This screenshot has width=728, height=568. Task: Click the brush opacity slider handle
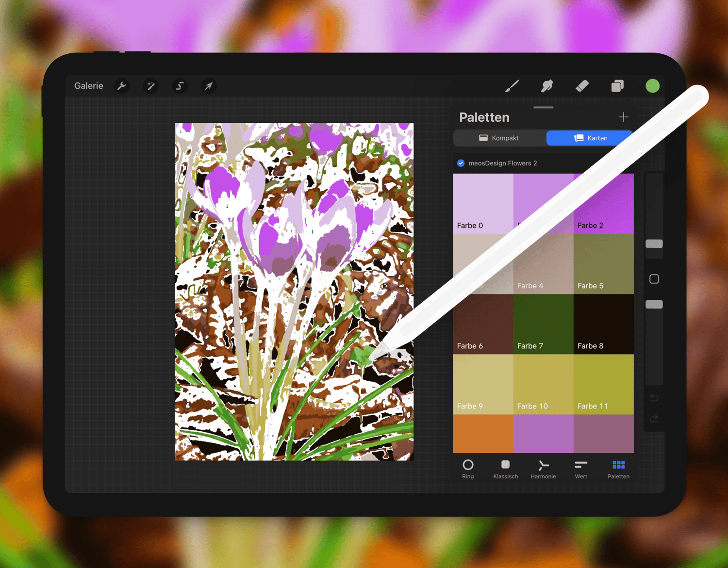(654, 304)
